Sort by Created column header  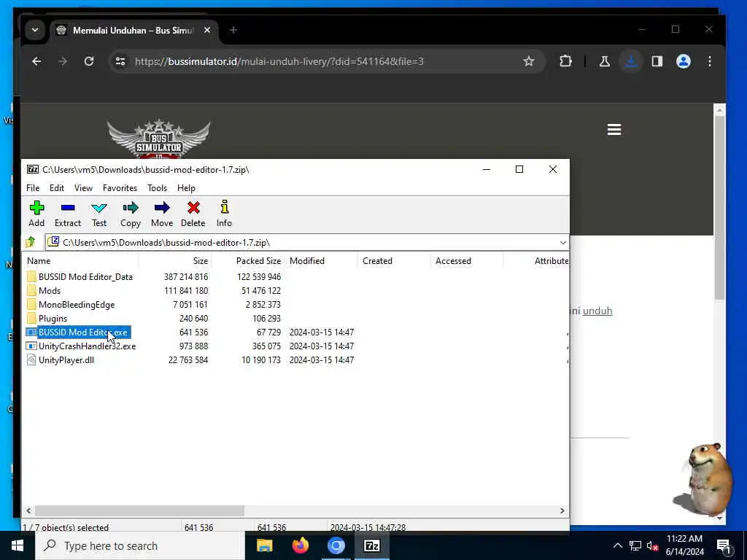coord(394,261)
